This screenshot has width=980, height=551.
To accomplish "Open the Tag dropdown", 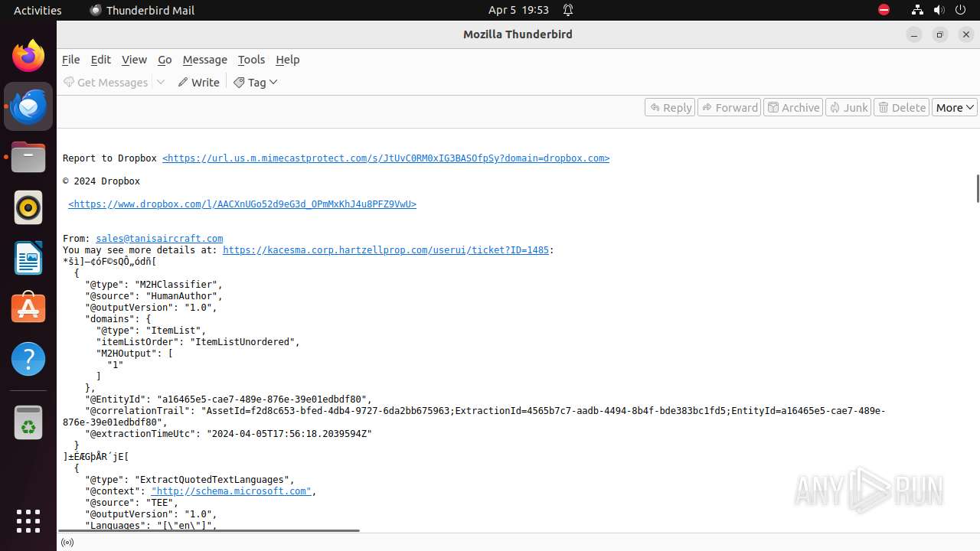I will pyautogui.click(x=256, y=82).
